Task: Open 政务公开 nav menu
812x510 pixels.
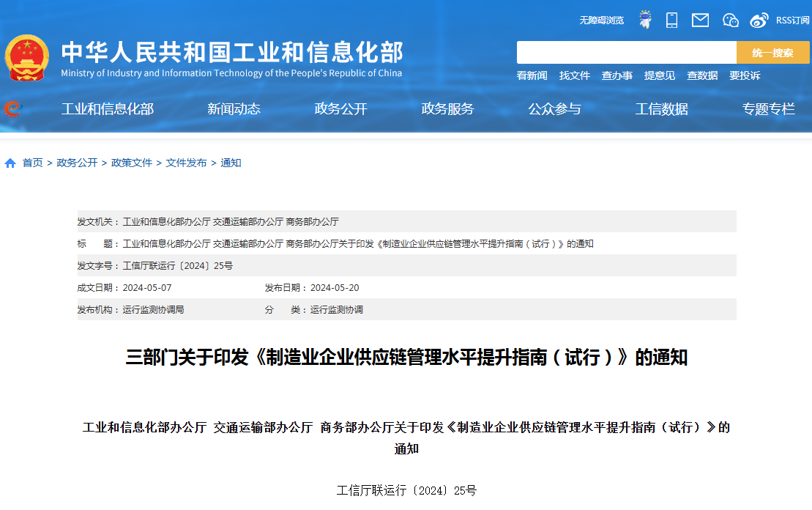Action: (340, 109)
